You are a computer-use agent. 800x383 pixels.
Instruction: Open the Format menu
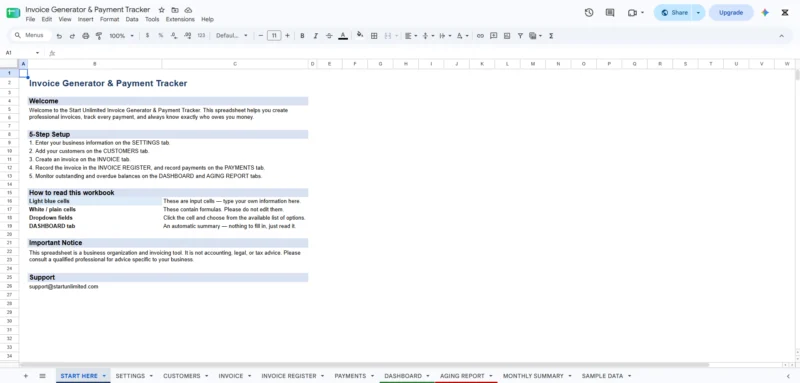[x=109, y=19]
